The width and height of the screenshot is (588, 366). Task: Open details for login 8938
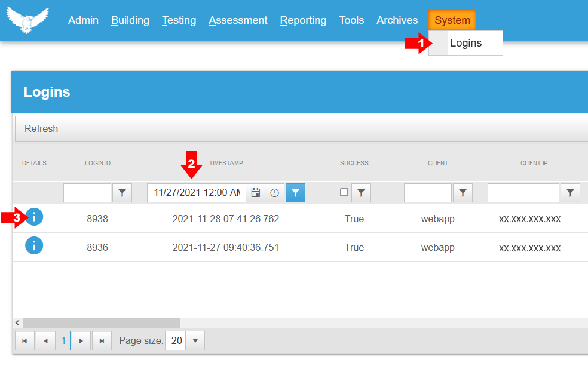(x=34, y=217)
